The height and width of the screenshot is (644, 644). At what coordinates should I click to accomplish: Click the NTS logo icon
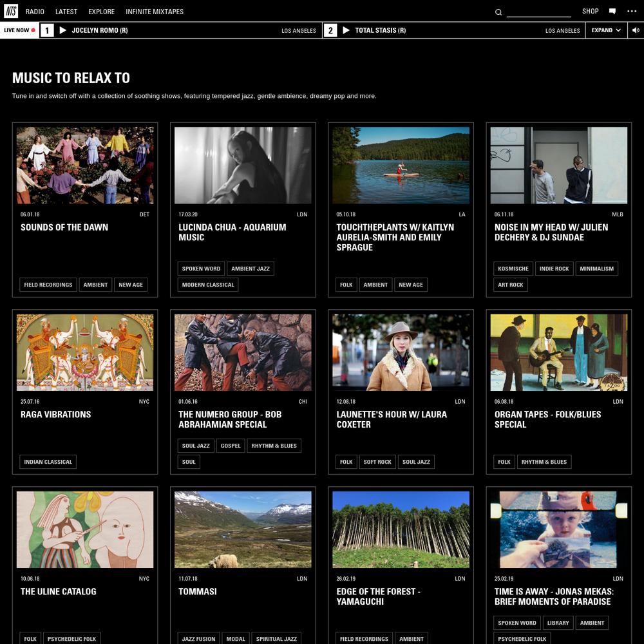point(11,11)
